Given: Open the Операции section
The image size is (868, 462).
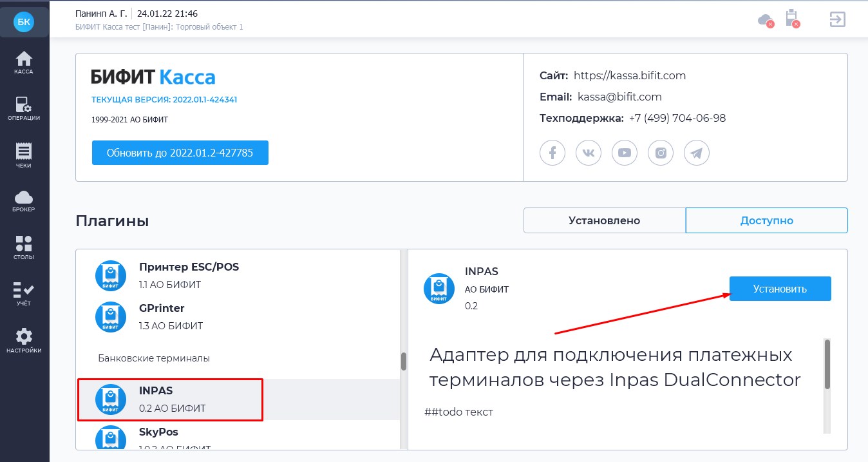Looking at the screenshot, I should [24, 109].
